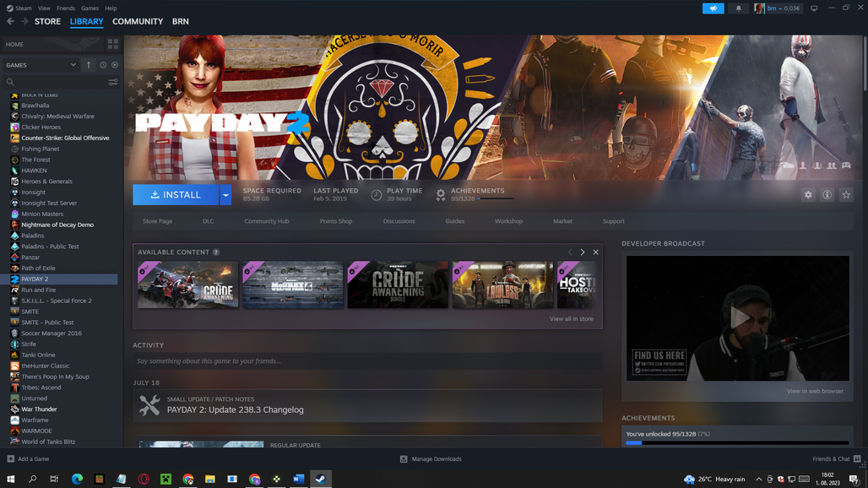Dismiss the Available Content panel
Viewport: 868px width, 488px height.
pos(595,252)
